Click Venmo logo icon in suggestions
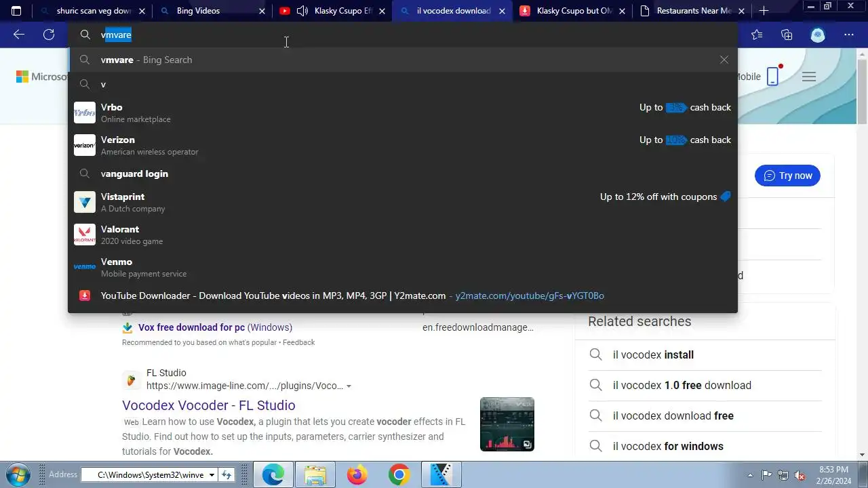The width and height of the screenshot is (868, 488). [85, 267]
